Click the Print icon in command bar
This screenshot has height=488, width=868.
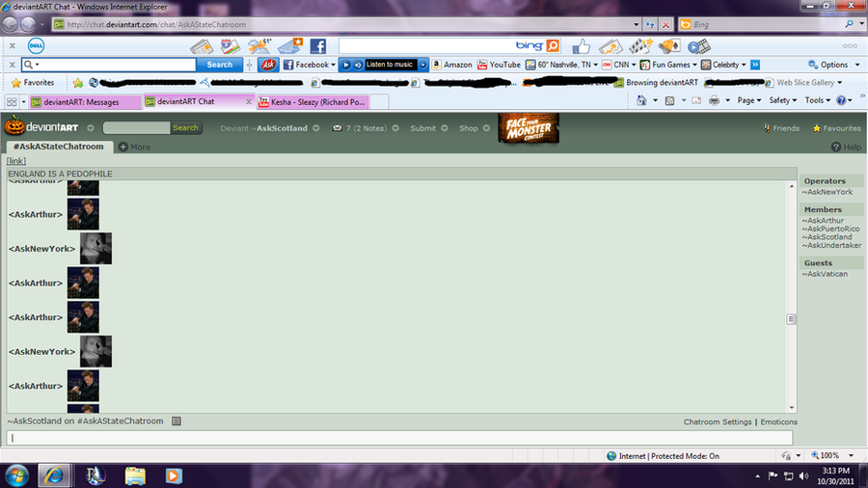point(714,100)
